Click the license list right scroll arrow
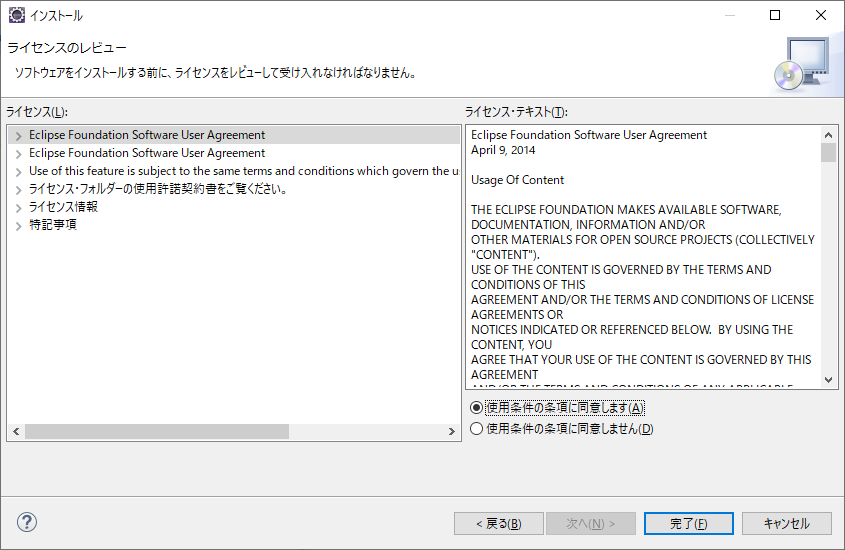This screenshot has height=550, width=845. (452, 431)
